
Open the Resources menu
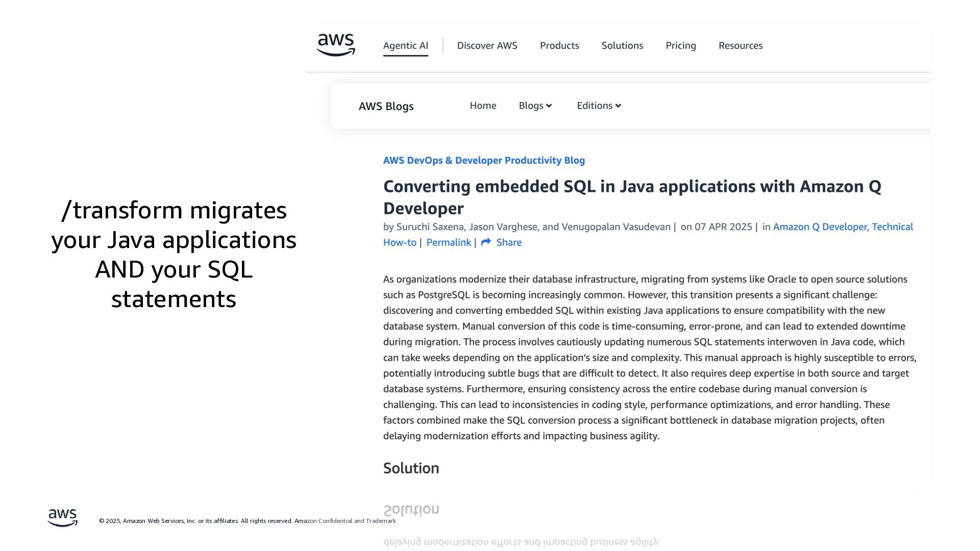click(x=740, y=45)
